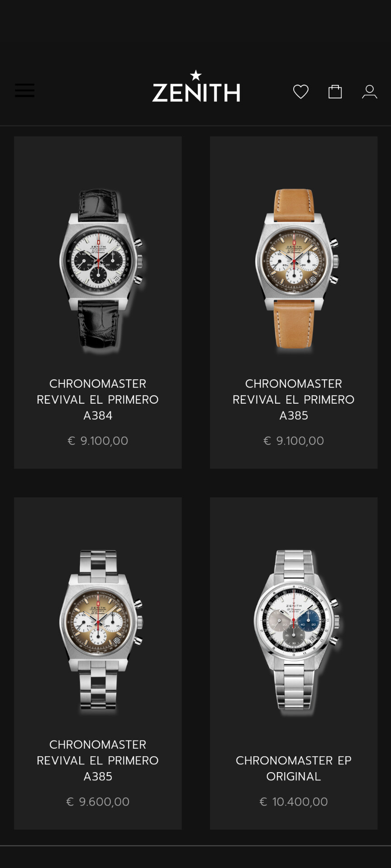Open the shopping bag icon

pyautogui.click(x=335, y=91)
